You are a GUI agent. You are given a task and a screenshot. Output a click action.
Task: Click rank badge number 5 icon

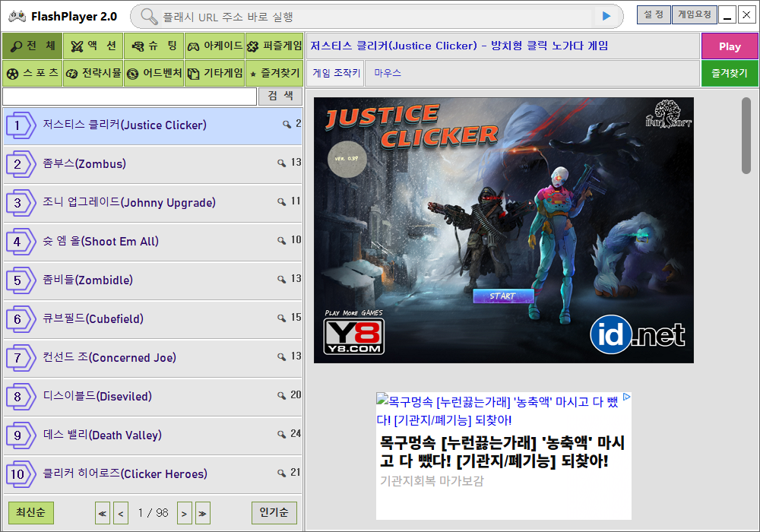point(21,280)
